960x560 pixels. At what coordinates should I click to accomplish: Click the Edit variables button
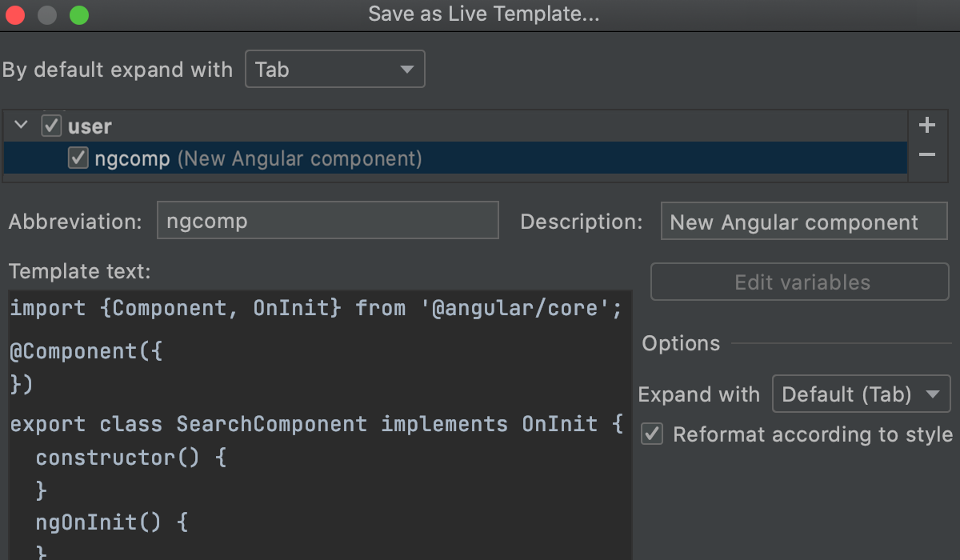pos(800,282)
